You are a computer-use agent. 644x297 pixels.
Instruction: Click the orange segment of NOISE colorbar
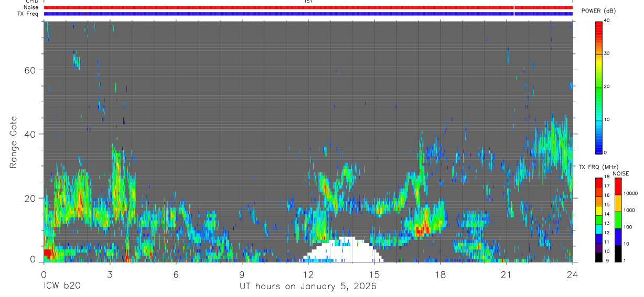click(618, 203)
